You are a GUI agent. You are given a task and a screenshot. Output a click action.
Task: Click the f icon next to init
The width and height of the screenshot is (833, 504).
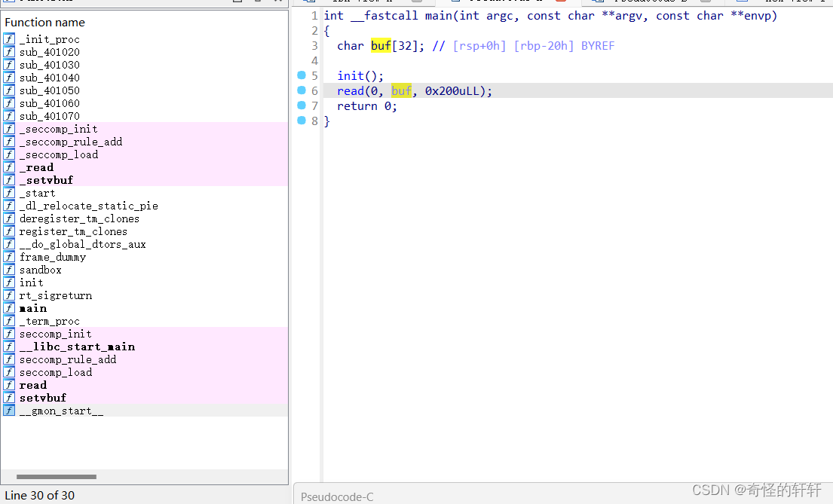tap(8, 283)
